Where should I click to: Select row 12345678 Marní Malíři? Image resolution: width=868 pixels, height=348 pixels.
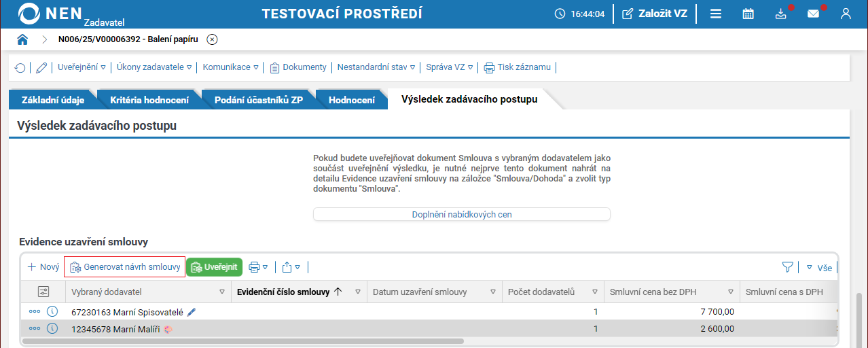point(429,329)
